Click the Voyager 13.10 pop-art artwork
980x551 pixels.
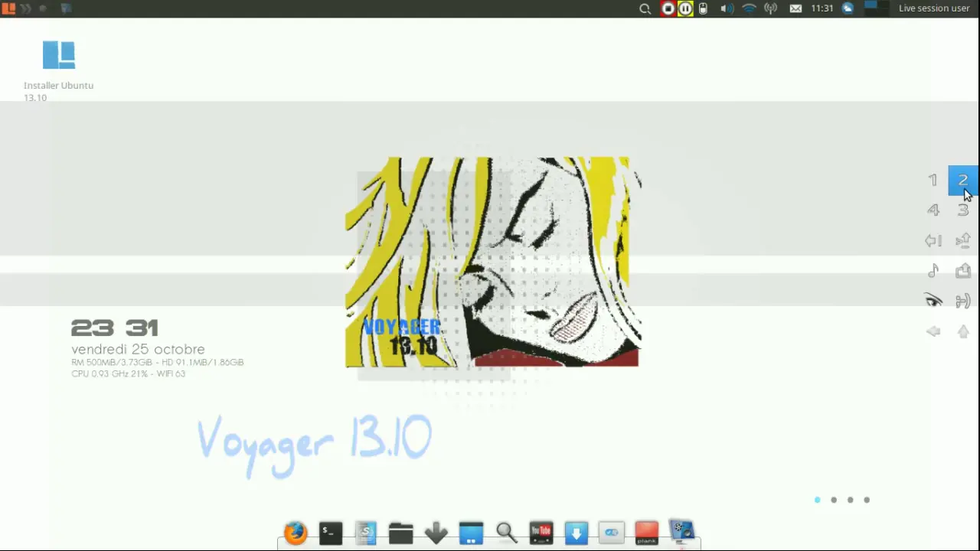(493, 262)
